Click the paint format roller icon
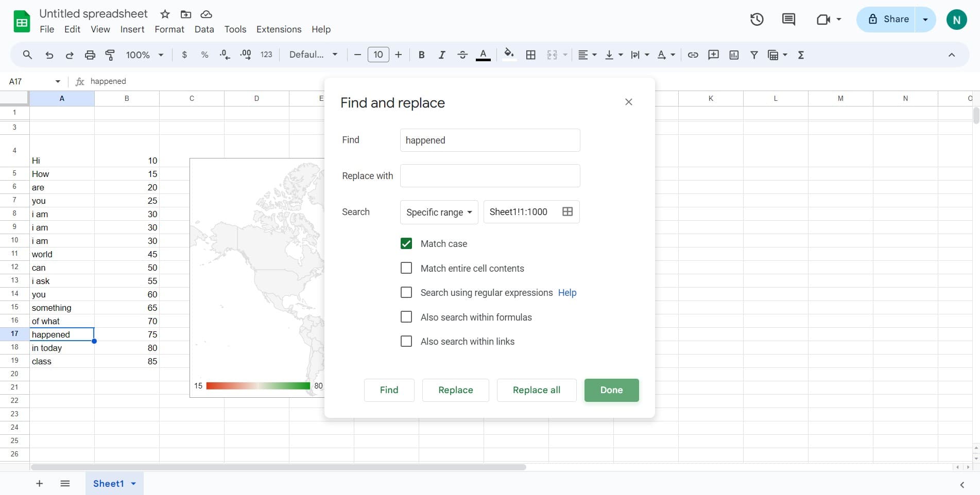Screen dimensions: 980x495 pos(110,55)
